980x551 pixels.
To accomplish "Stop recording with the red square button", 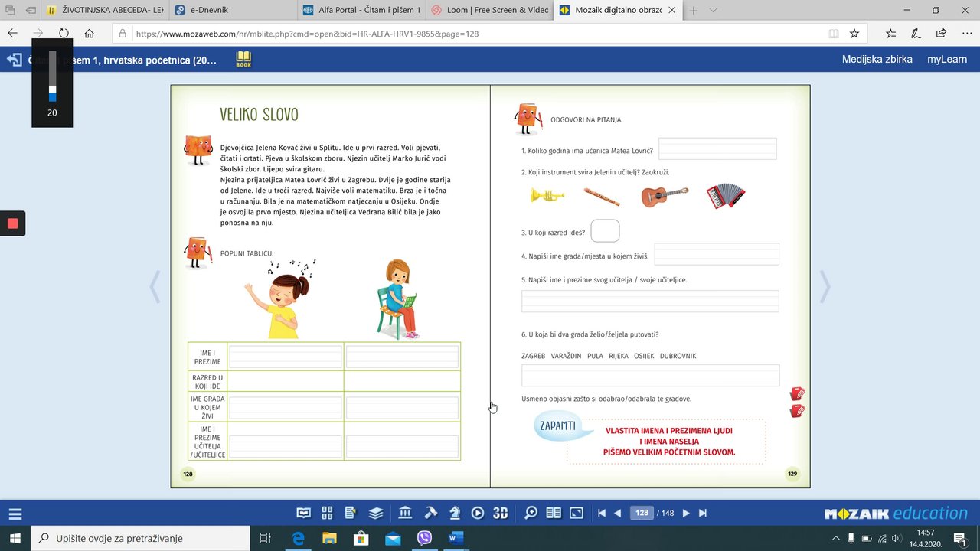I will pyautogui.click(x=12, y=223).
